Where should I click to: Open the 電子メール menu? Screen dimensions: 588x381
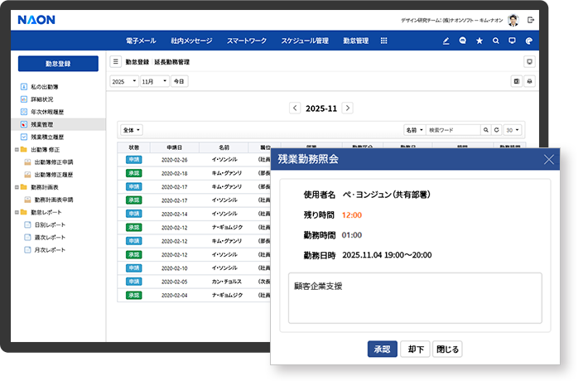pos(140,41)
